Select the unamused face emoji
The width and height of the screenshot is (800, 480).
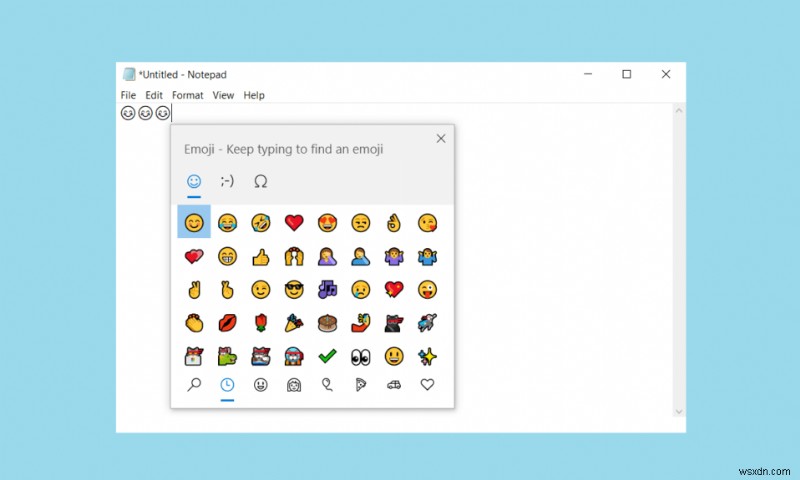coord(361,222)
